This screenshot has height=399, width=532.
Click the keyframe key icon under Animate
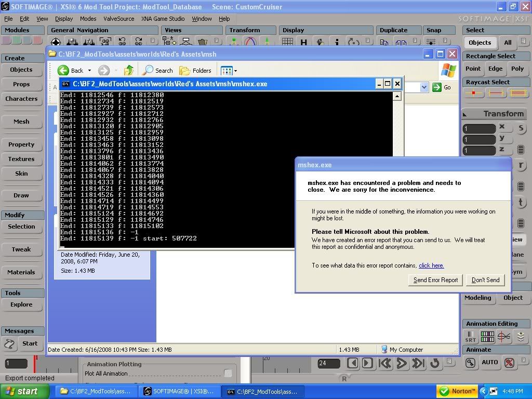pyautogui.click(x=470, y=363)
